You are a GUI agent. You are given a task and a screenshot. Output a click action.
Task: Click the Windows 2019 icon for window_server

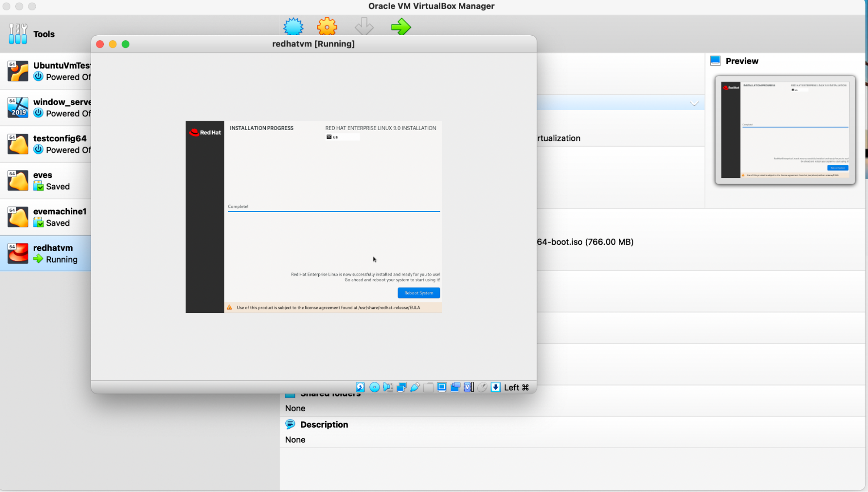[x=18, y=108]
